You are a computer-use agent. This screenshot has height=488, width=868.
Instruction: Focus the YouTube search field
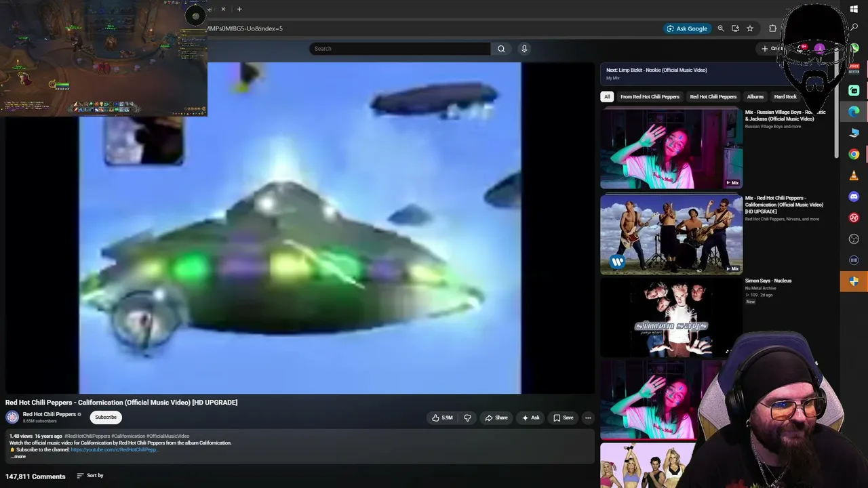coord(399,49)
